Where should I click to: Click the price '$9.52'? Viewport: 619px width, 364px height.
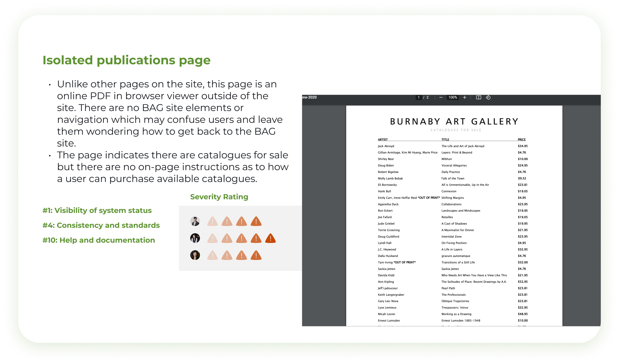522,178
